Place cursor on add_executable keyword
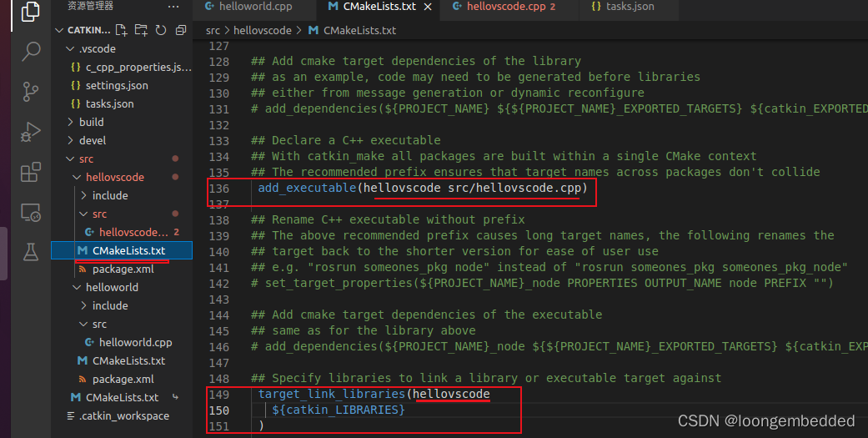 [307, 188]
